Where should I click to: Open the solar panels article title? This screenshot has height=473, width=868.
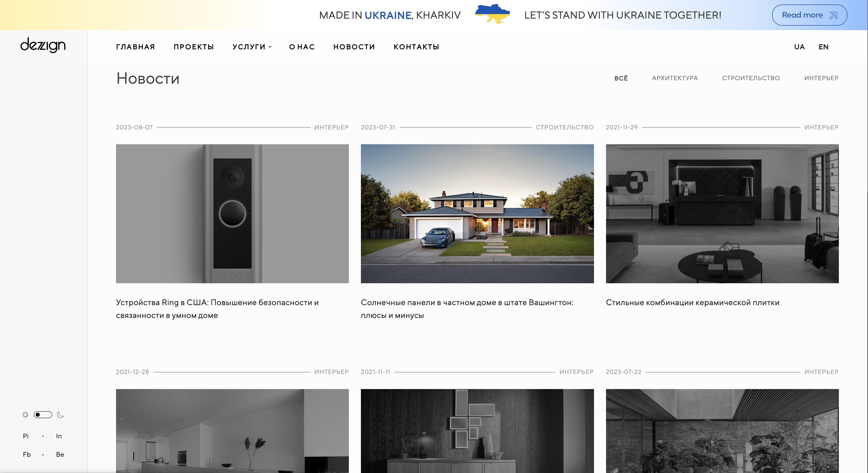tap(467, 309)
